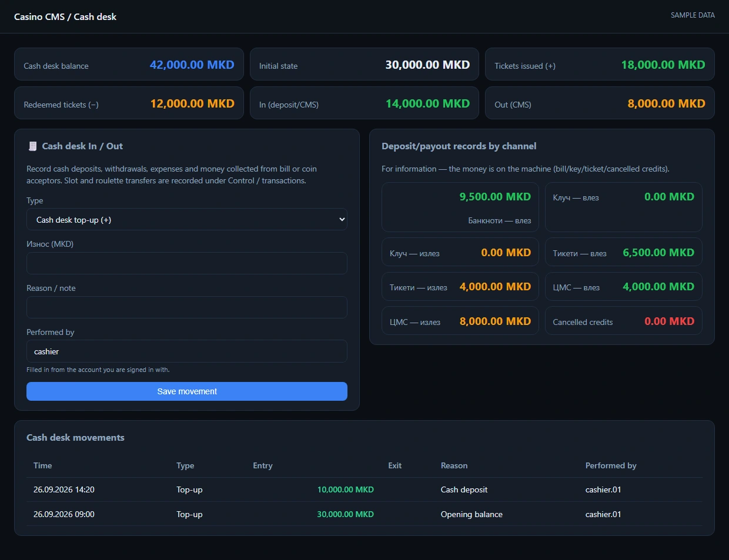Click the Cancelled credits value 0.00 MKD
The height and width of the screenshot is (560, 729).
(x=669, y=321)
